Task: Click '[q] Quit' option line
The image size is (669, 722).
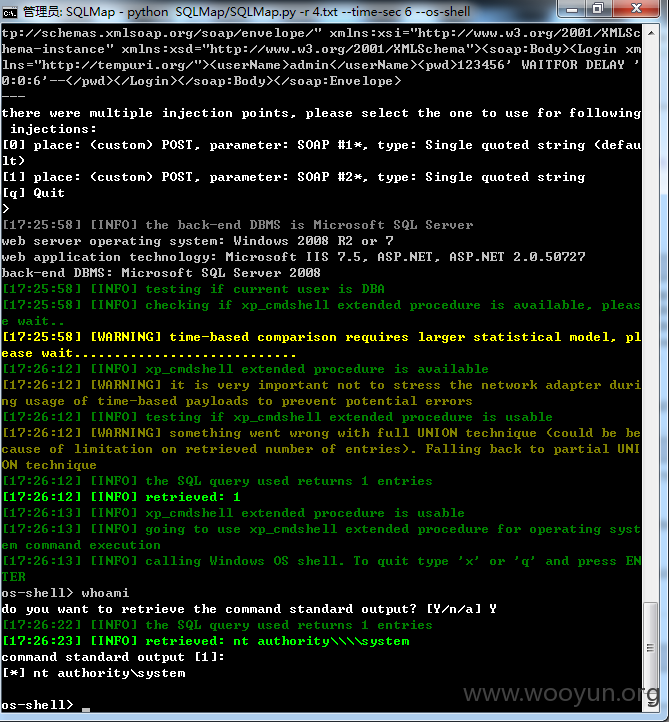Action: coord(33,193)
